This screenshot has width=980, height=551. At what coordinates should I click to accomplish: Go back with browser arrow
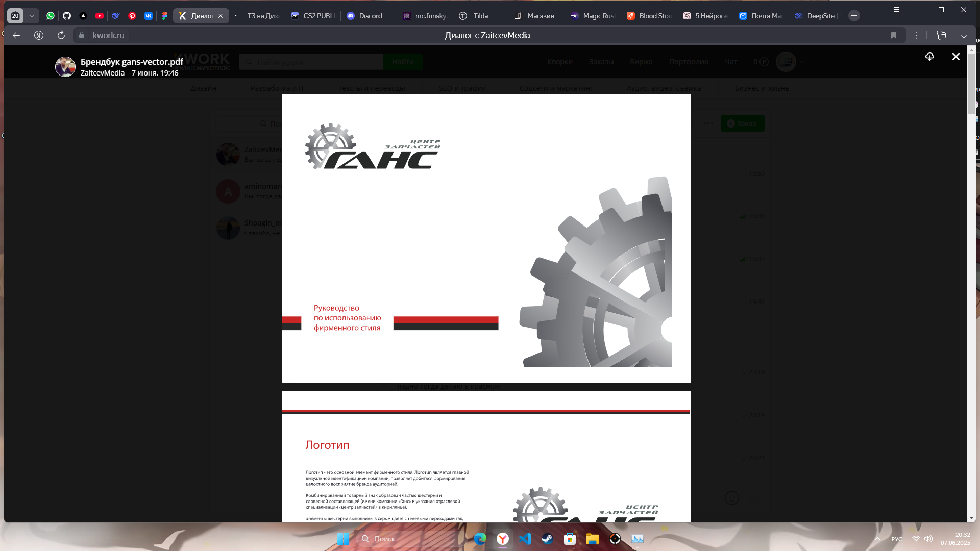point(16,35)
